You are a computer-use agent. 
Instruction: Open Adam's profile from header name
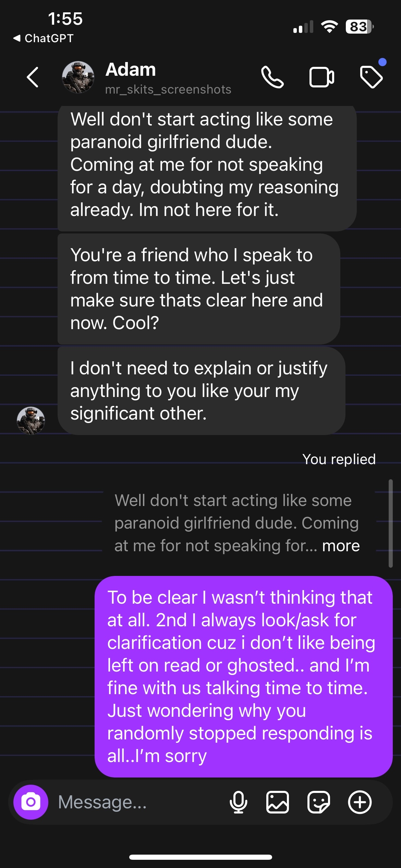[131, 70]
